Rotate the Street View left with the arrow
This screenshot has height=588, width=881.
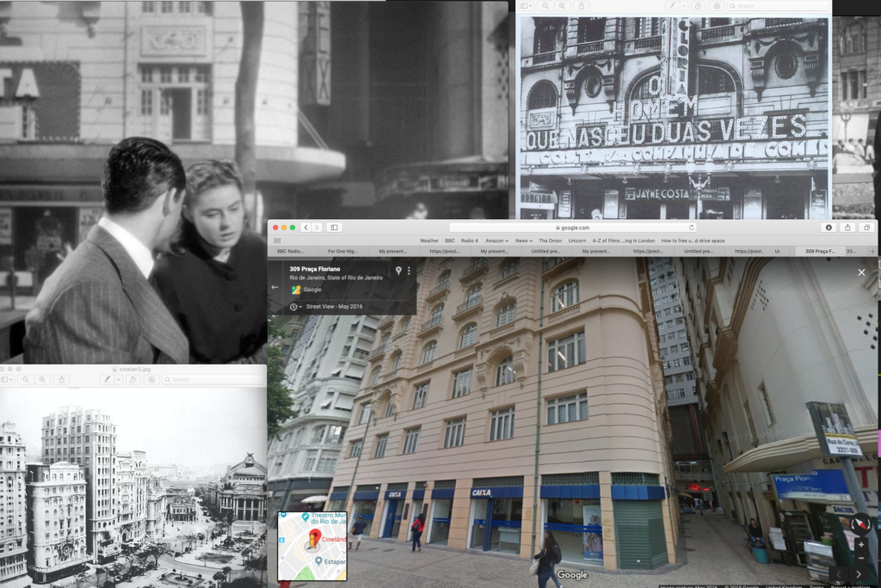point(839,574)
